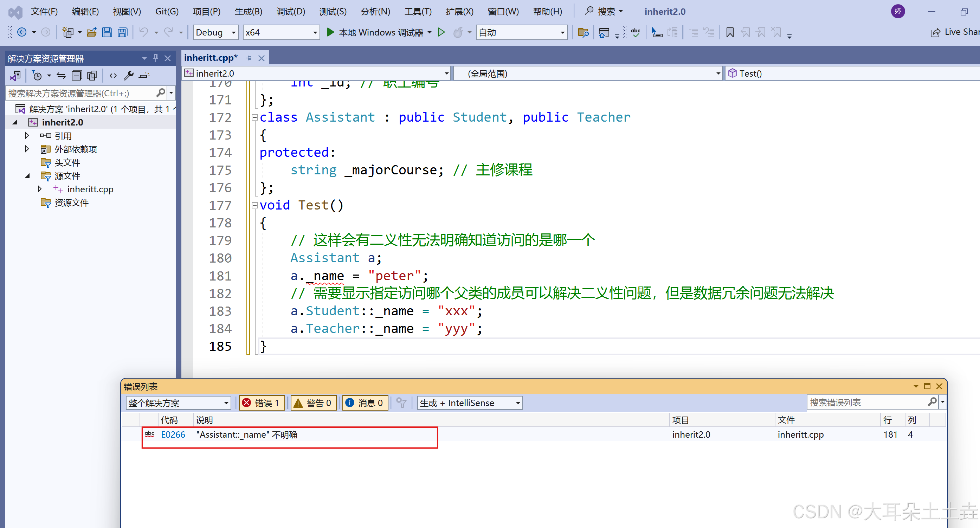
Task: Click the cursor-with-box toolbar icon
Action: tap(657, 32)
